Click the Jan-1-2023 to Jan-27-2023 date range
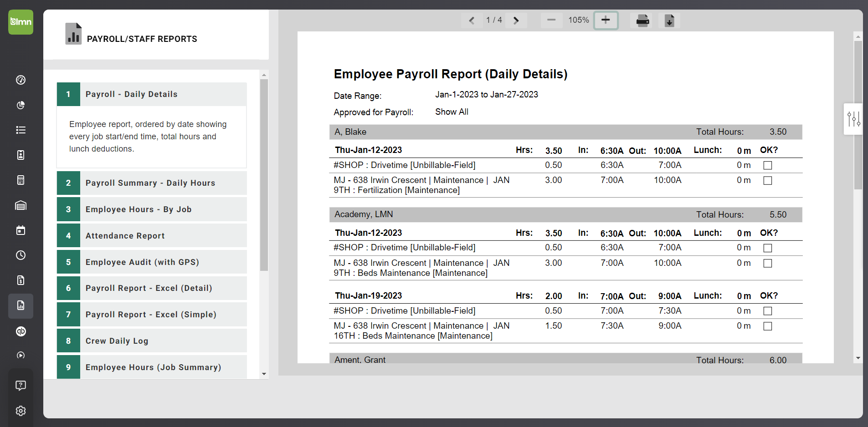 487,95
